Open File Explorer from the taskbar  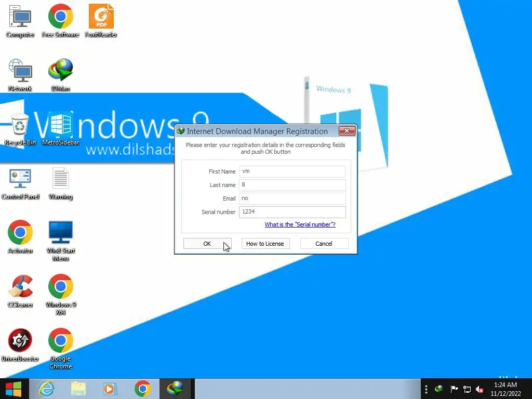pos(78,389)
